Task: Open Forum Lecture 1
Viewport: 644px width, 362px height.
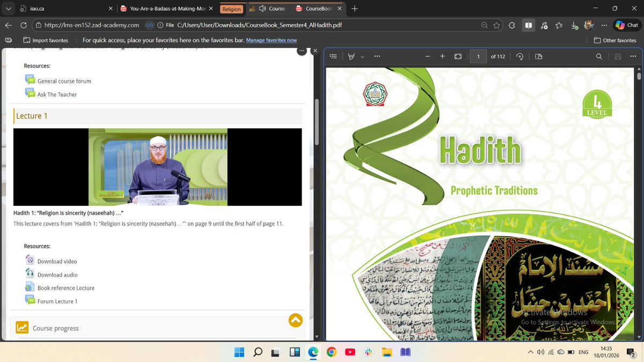Action: [57, 301]
